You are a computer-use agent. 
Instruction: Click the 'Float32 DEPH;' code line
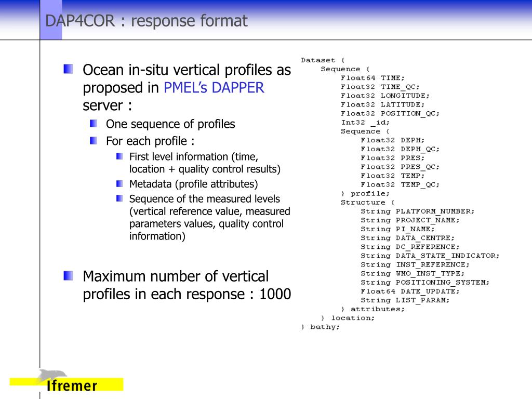[393, 140]
